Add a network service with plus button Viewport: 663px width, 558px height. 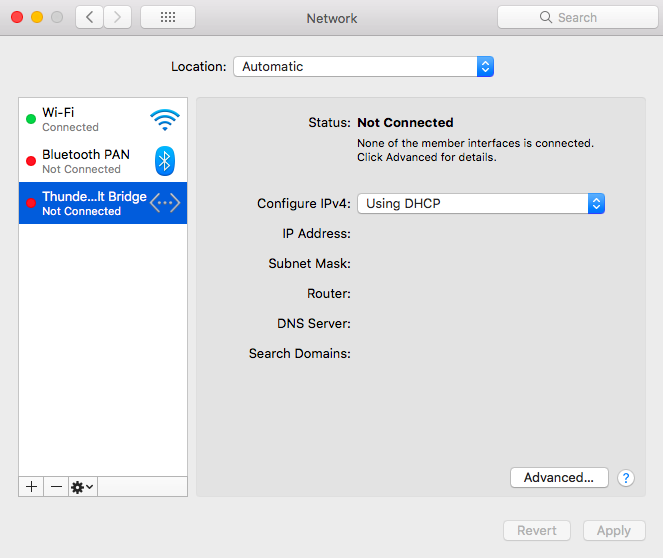coord(31,487)
